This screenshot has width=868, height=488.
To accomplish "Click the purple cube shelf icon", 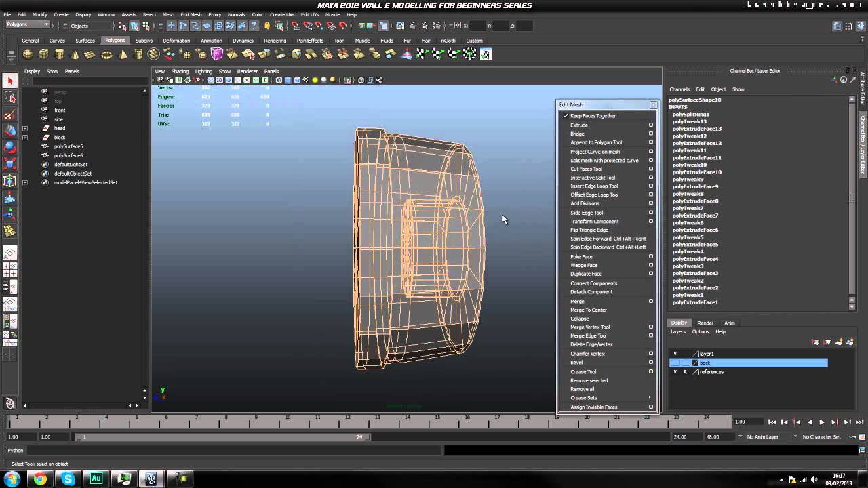I will [x=217, y=54].
